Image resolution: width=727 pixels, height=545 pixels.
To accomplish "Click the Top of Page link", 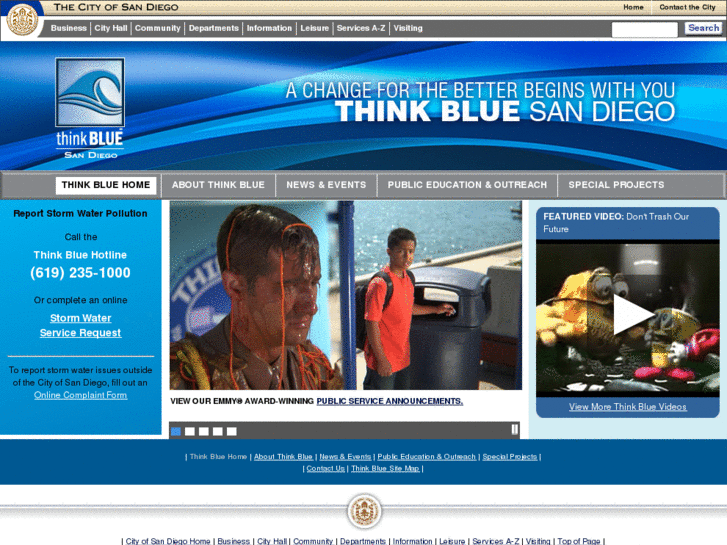I will pos(579,541).
